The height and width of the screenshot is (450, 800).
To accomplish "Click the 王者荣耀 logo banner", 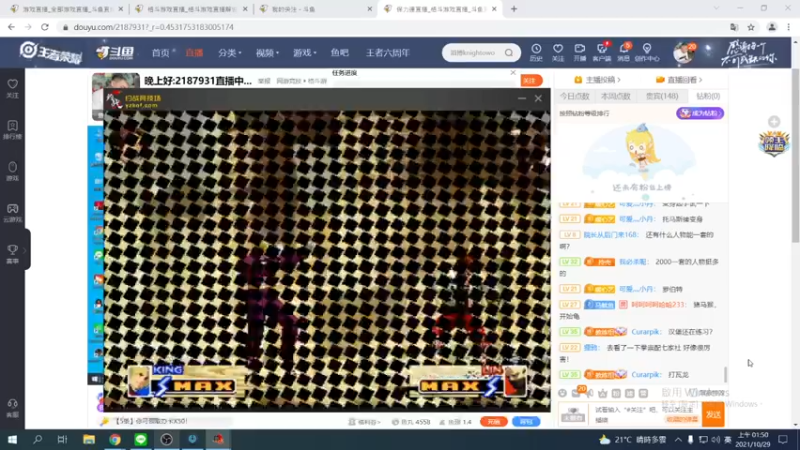I will [x=51, y=53].
